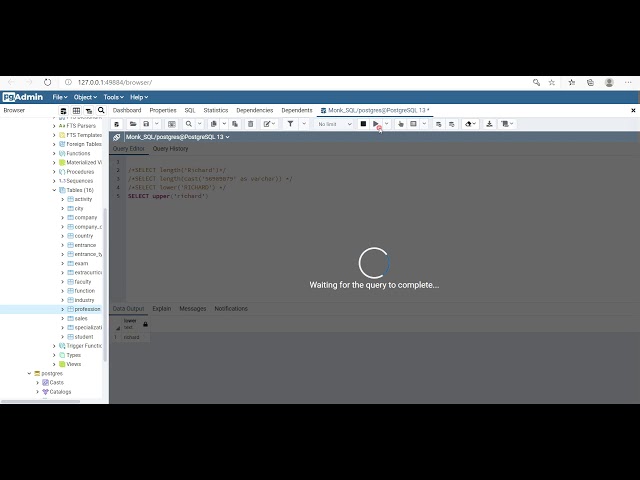Open the File menu
Screen dimensions: 640x480
(60, 97)
